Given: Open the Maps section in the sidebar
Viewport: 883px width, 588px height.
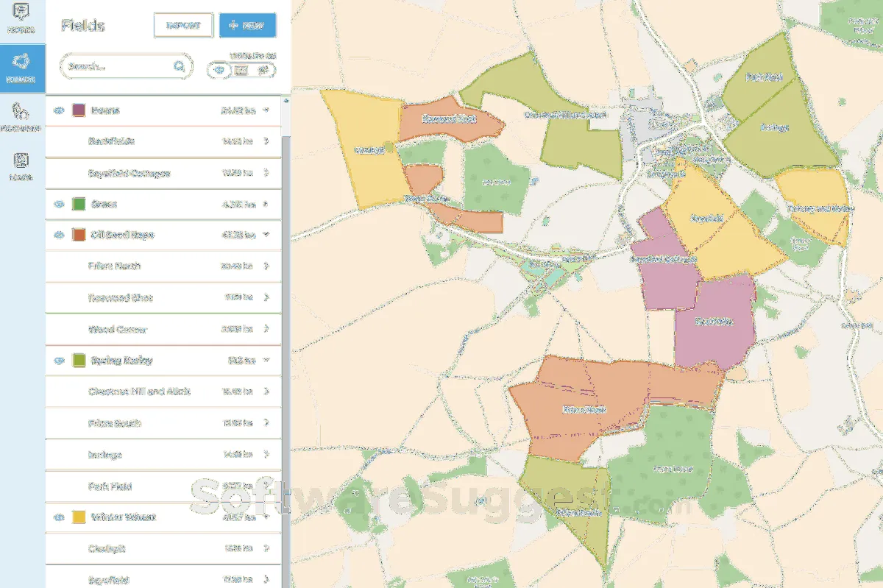Looking at the screenshot, I should pyautogui.click(x=21, y=166).
